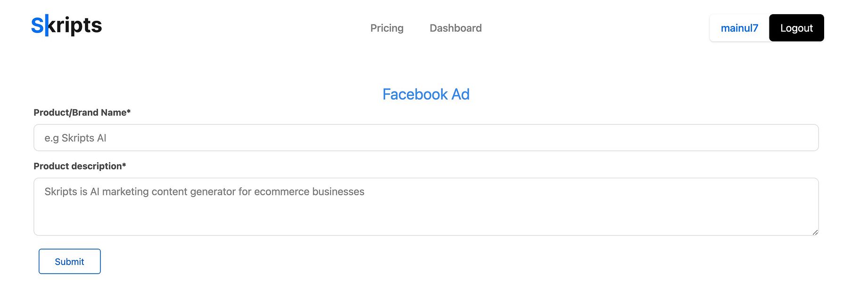Viewport: 868px width, 283px height.
Task: Click the outlined Submit button
Action: 70,261
